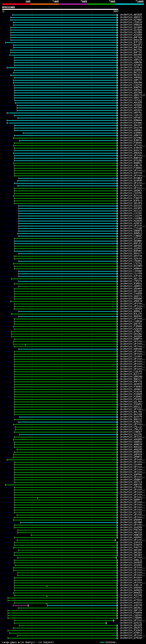Screen dimensions: 146x644
Task: Click the alignment bar for UniRef100_O29231
Action: pyautogui.click(x=61, y=623)
